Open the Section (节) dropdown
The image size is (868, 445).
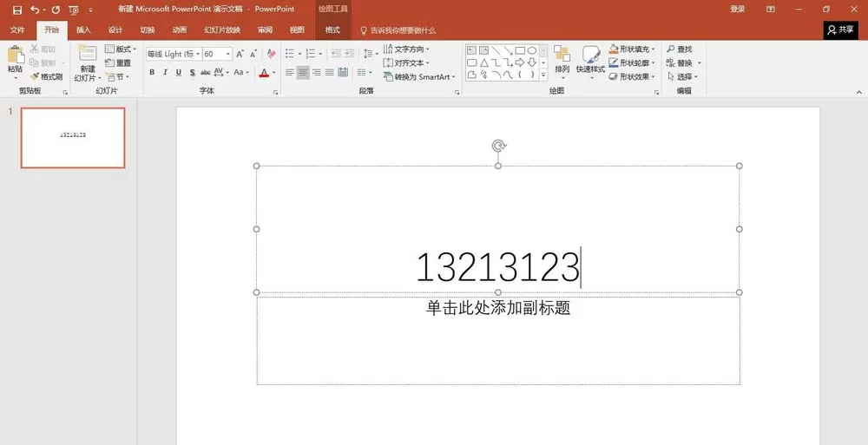[117, 77]
